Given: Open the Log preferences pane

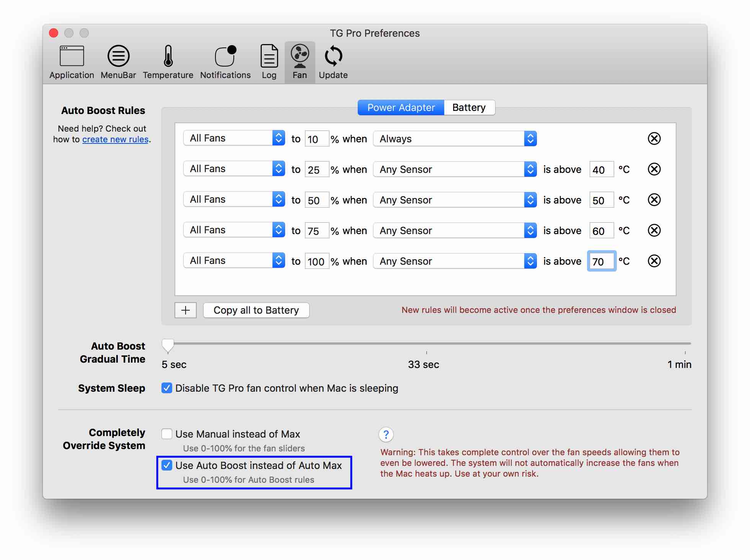Looking at the screenshot, I should click(269, 62).
